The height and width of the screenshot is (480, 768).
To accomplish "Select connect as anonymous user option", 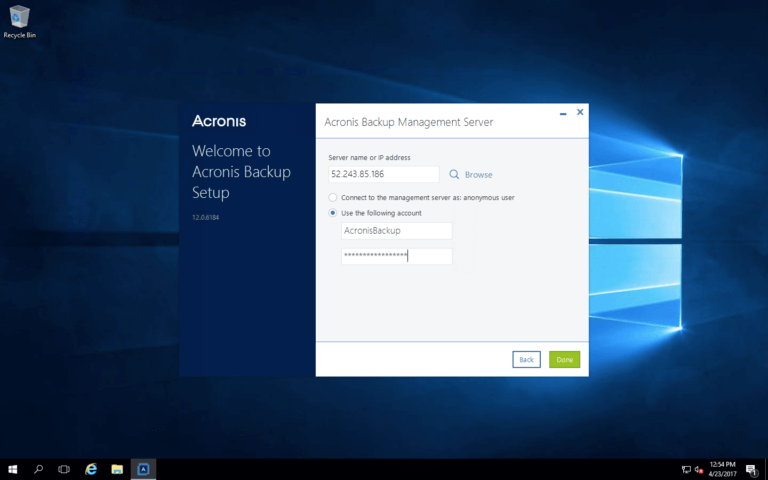I will pyautogui.click(x=333, y=197).
